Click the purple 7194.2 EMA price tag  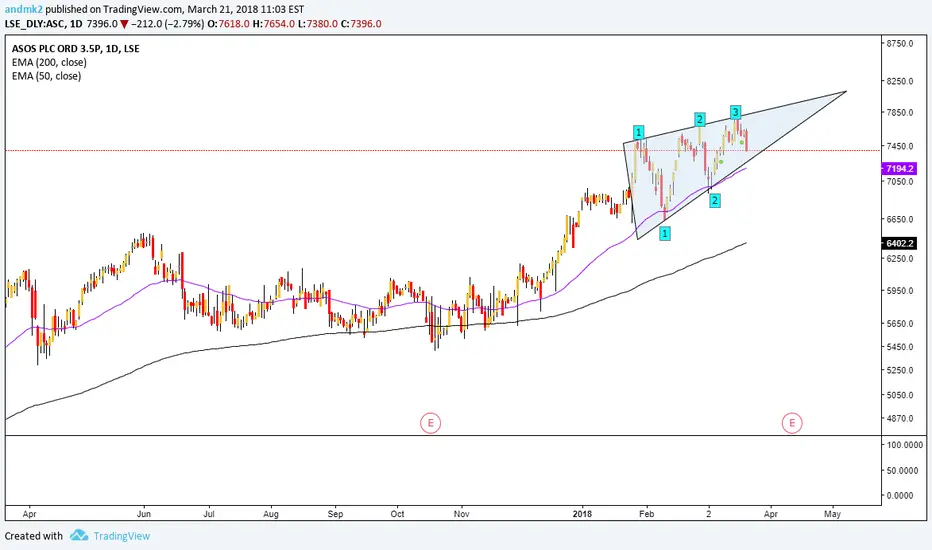(899, 169)
